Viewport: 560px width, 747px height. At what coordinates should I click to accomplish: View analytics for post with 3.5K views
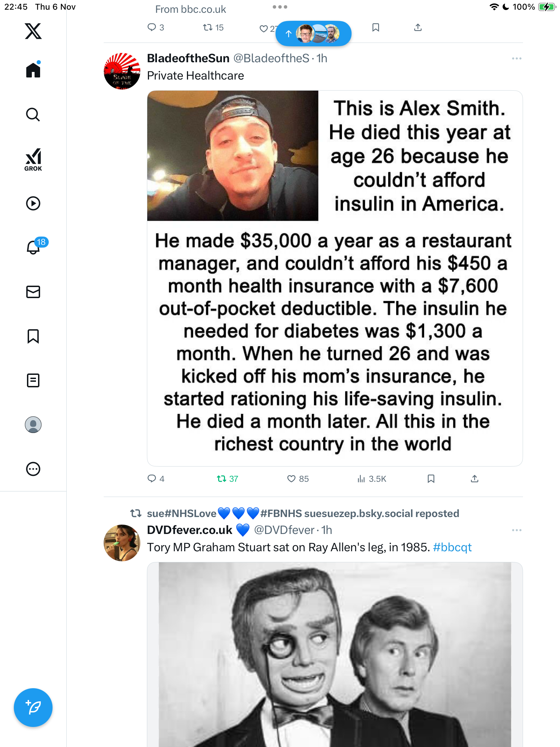point(372,479)
